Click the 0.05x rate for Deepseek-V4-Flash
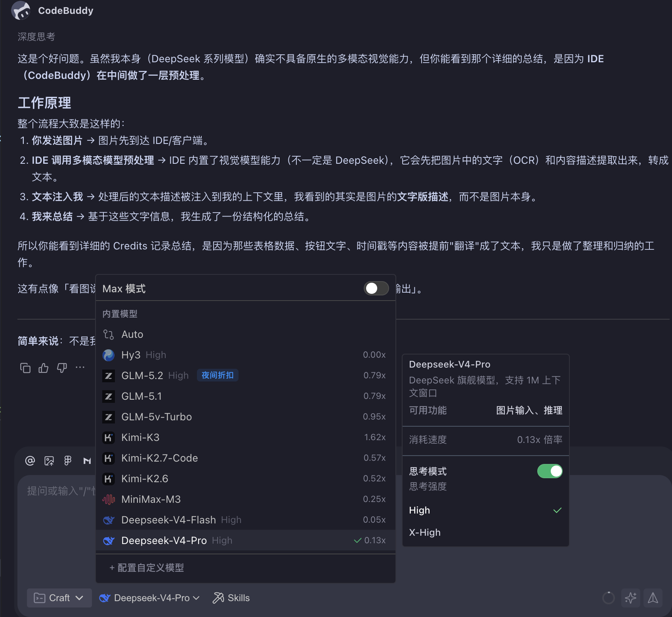672x617 pixels. [374, 520]
